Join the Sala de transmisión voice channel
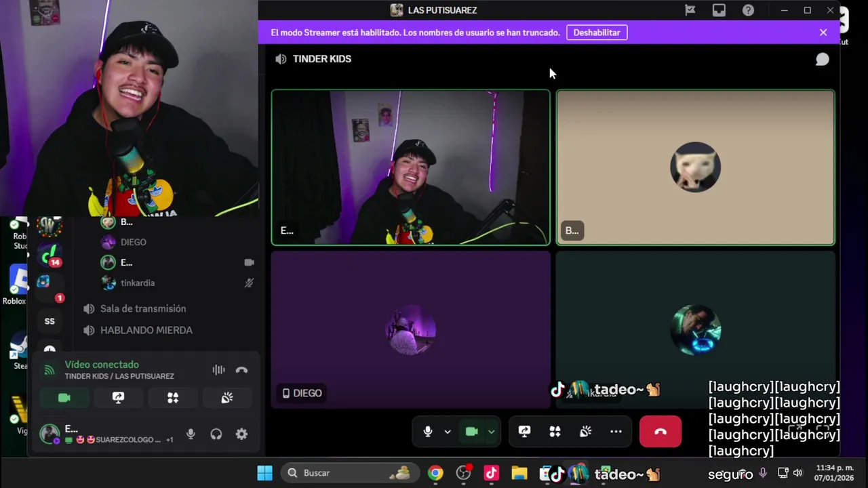The image size is (868, 488). click(x=143, y=308)
